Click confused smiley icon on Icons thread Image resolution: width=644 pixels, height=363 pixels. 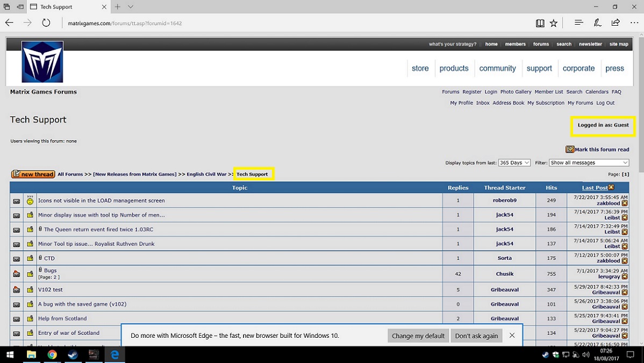pyautogui.click(x=30, y=201)
